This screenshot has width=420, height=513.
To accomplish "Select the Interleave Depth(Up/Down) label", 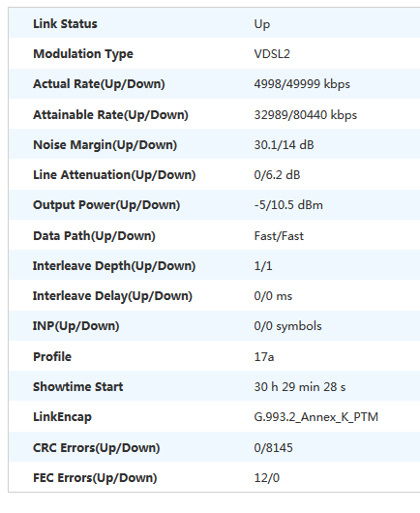I will tap(114, 266).
